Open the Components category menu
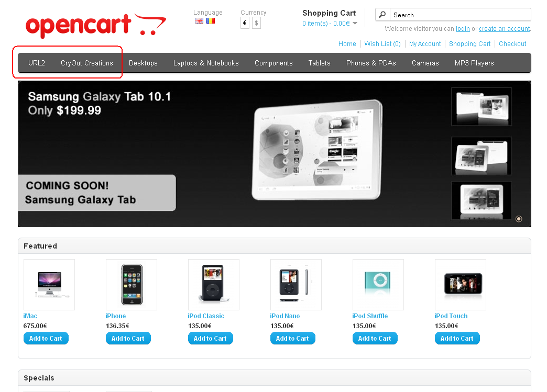 pos(273,63)
